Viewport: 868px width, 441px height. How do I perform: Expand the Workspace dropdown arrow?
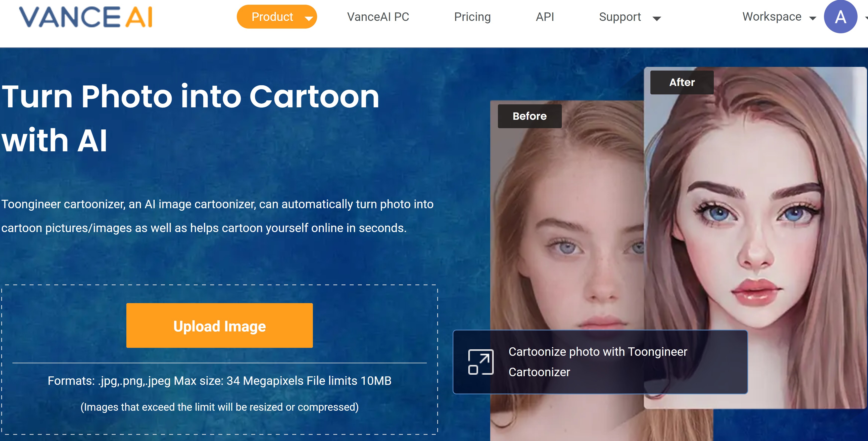[812, 18]
